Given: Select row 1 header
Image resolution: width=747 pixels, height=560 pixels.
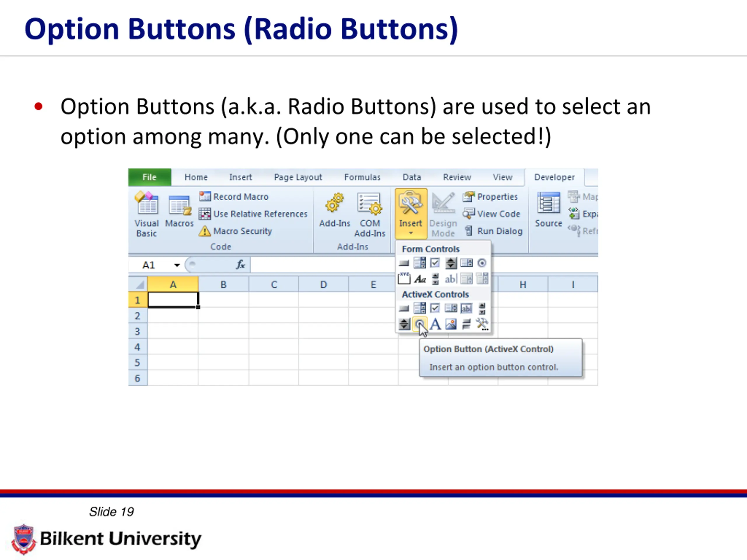Looking at the screenshot, I should pyautogui.click(x=138, y=300).
